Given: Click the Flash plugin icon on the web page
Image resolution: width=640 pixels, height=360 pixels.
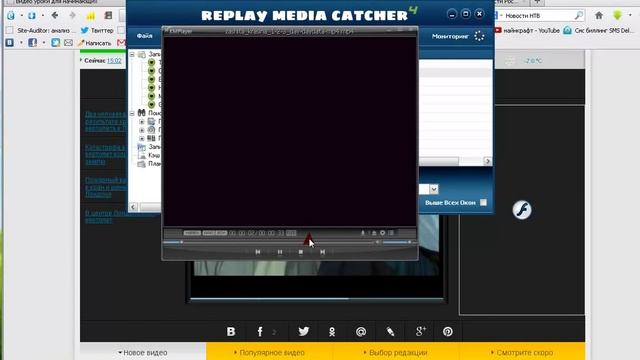Looking at the screenshot, I should (522, 210).
